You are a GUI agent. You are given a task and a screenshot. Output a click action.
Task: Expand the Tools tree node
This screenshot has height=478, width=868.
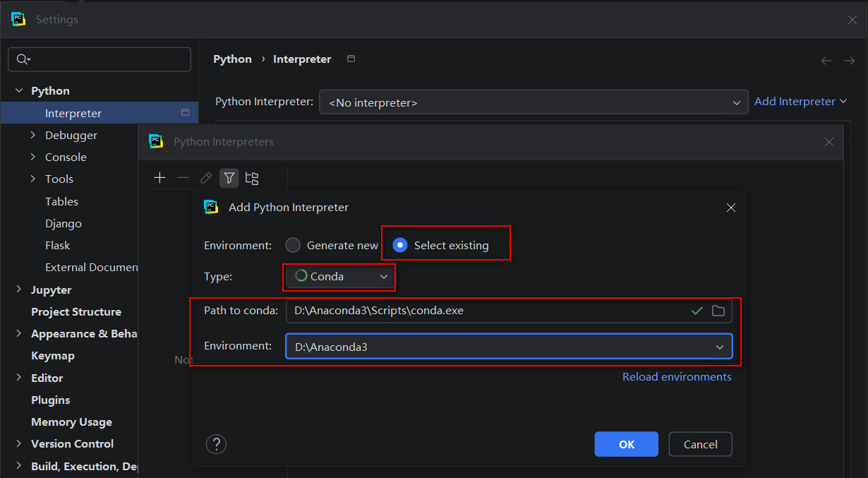[x=33, y=179]
